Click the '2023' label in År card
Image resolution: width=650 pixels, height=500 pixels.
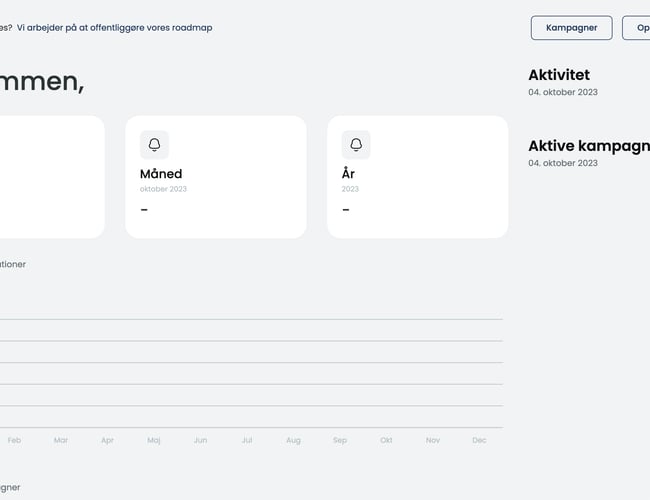(x=350, y=189)
